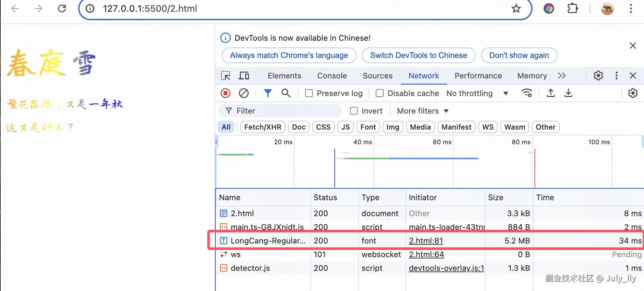Click Switch DevTools to Chinese button
This screenshot has height=291, width=644.
coord(418,55)
